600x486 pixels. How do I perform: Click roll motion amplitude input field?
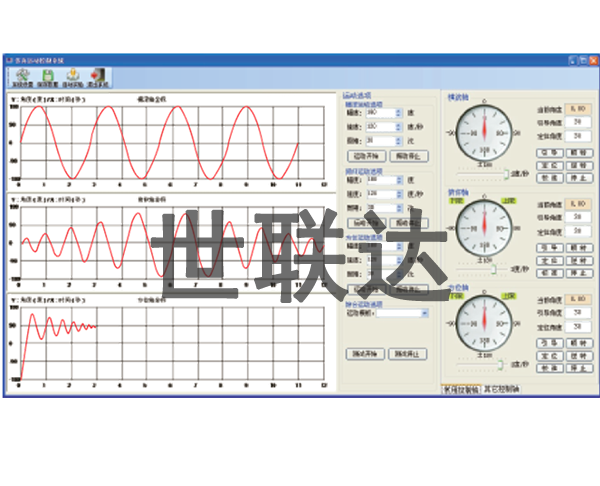click(381, 113)
